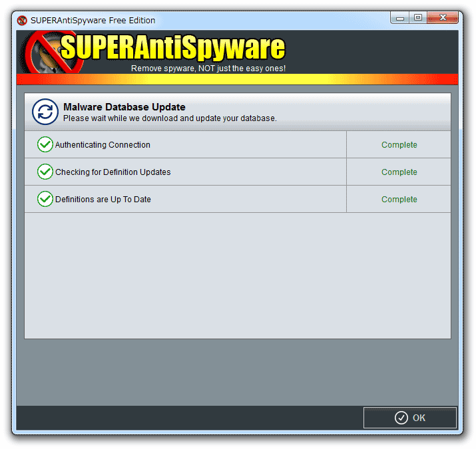Click the Complete status of Authenticating Connection
The image size is (476, 449).
click(x=399, y=145)
